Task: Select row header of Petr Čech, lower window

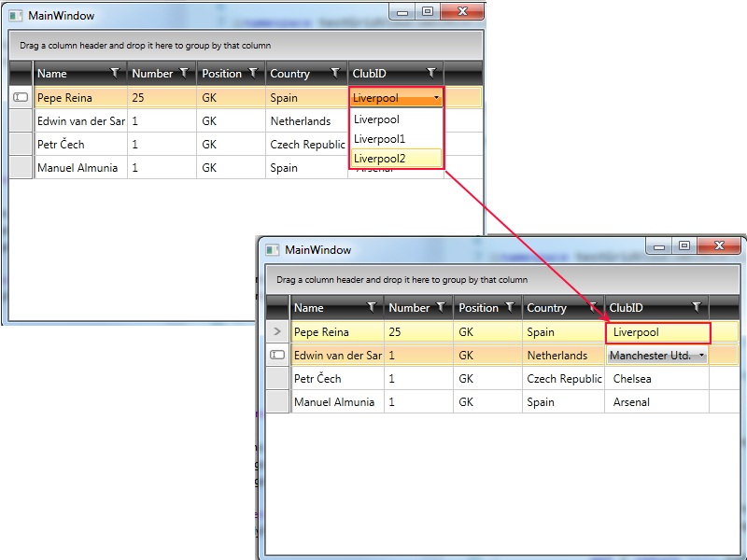Action: 277,379
